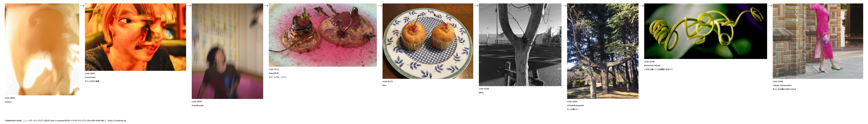Open the LEAF 0196 black-and-white tree image

pyautogui.click(x=520, y=45)
